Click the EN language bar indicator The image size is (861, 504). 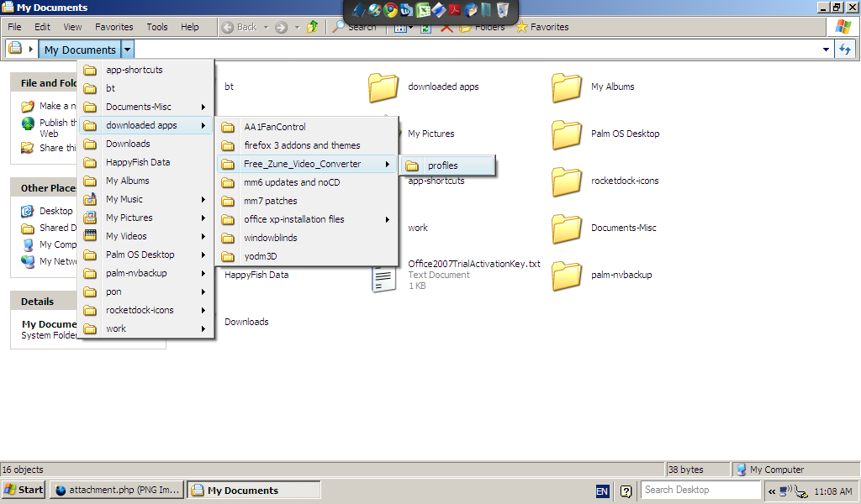tap(602, 491)
